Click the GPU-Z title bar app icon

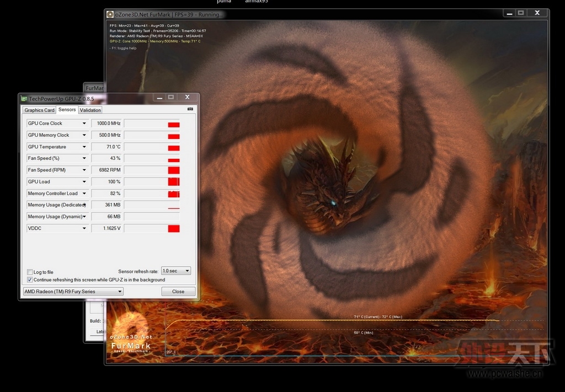[24, 98]
